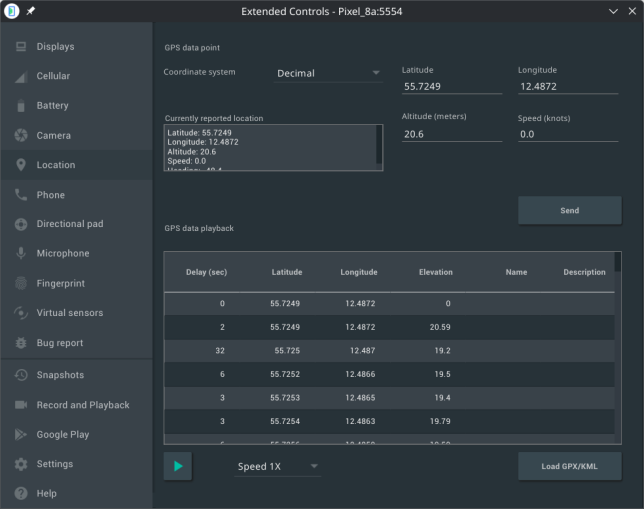
Task: Click the Settings gear icon
Action: (x=21, y=464)
